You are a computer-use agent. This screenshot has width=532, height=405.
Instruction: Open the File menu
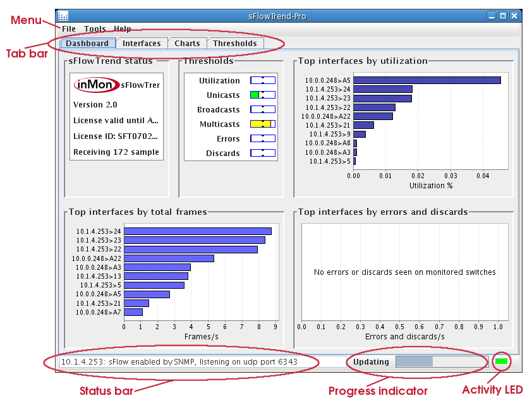point(68,29)
